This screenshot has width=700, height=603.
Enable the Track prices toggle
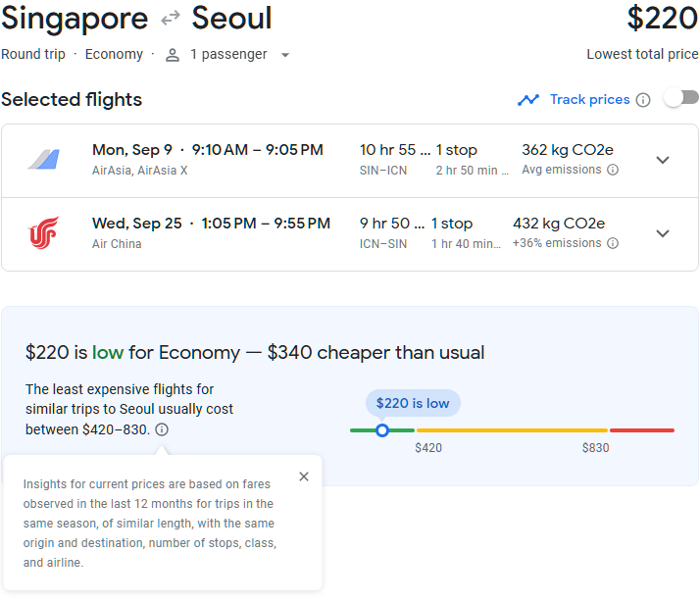point(681,98)
